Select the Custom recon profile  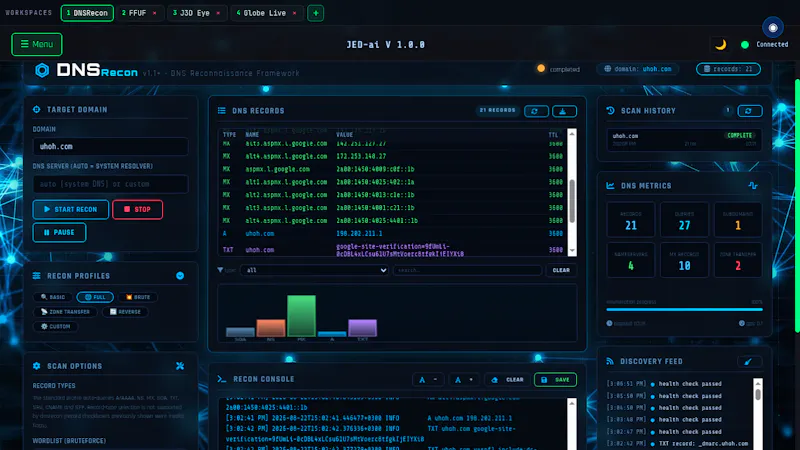click(56, 327)
